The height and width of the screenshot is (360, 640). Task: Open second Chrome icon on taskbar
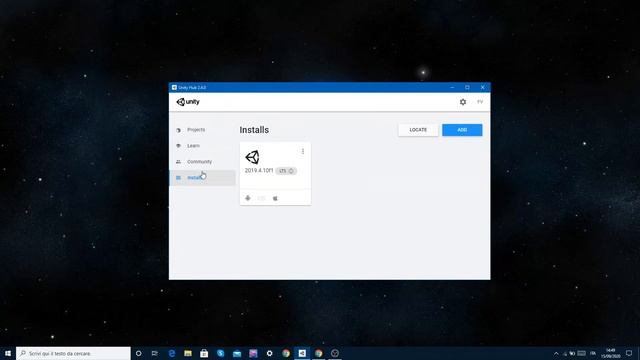(x=318, y=353)
